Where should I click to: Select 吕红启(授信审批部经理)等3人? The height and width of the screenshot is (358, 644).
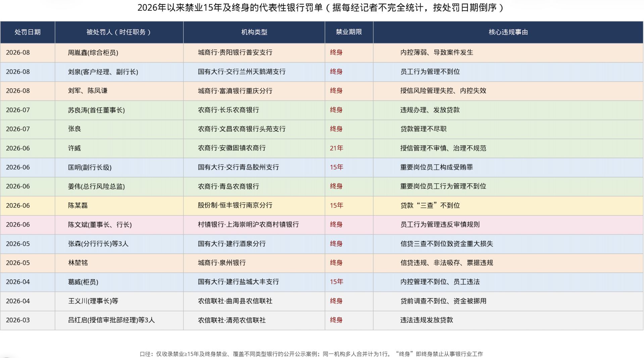coord(111,320)
